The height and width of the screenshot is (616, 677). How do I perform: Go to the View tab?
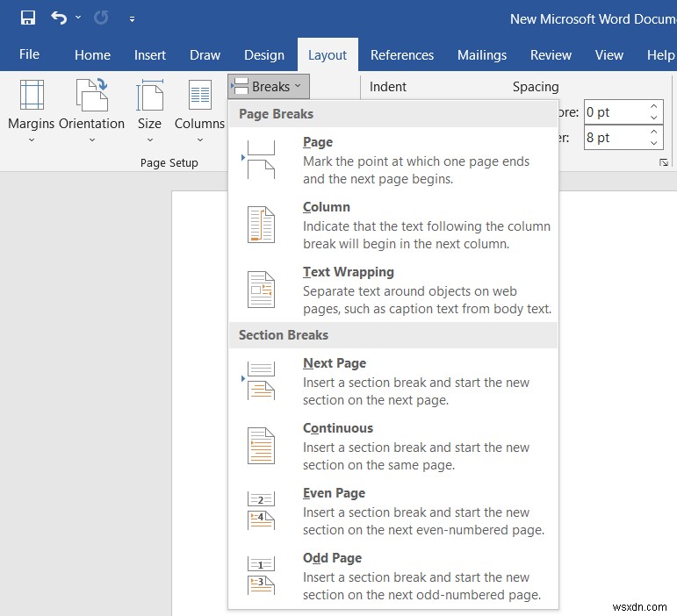pos(609,54)
